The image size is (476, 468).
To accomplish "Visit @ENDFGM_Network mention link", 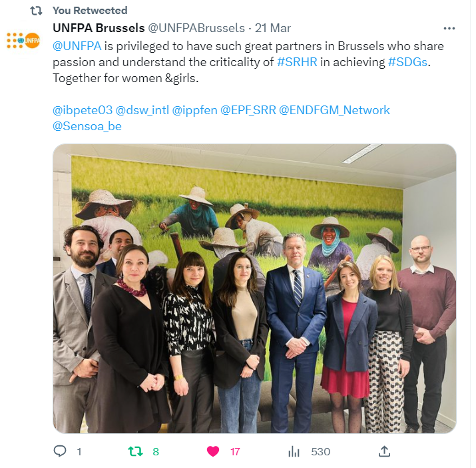I will [334, 110].
